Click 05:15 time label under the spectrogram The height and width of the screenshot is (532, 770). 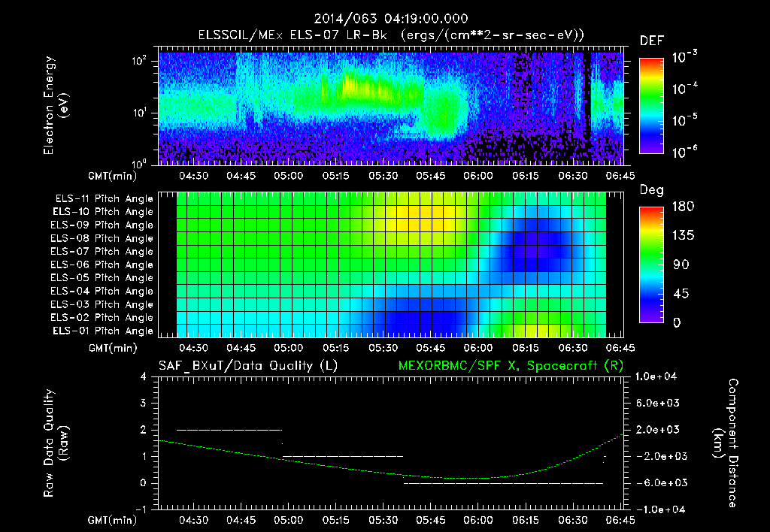(336, 176)
